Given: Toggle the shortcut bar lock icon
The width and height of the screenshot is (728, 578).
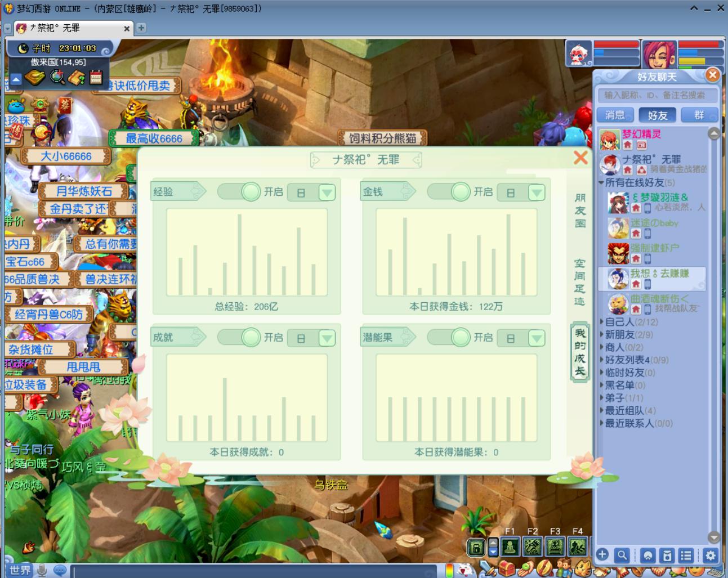Looking at the screenshot, I should tap(476, 547).
